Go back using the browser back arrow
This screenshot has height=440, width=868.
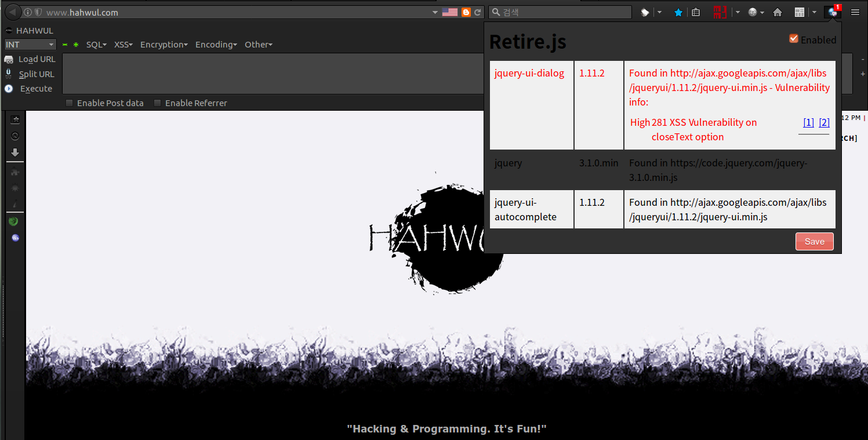pos(13,12)
